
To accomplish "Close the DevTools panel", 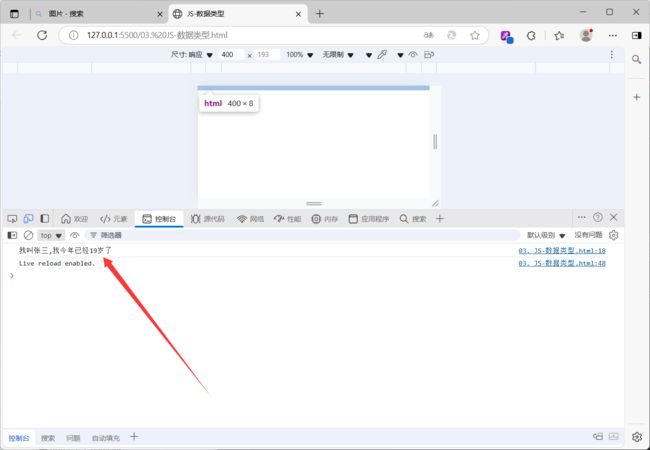I will pos(614,217).
